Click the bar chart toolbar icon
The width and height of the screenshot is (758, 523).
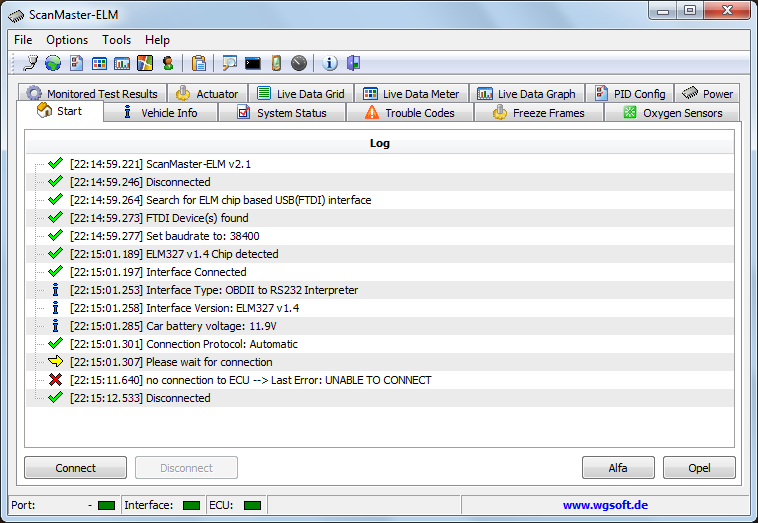click(122, 63)
